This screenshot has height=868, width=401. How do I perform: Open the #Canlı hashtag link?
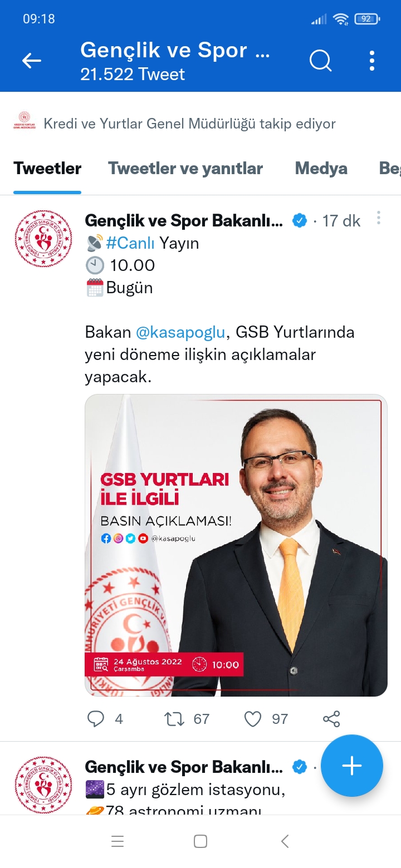click(130, 243)
